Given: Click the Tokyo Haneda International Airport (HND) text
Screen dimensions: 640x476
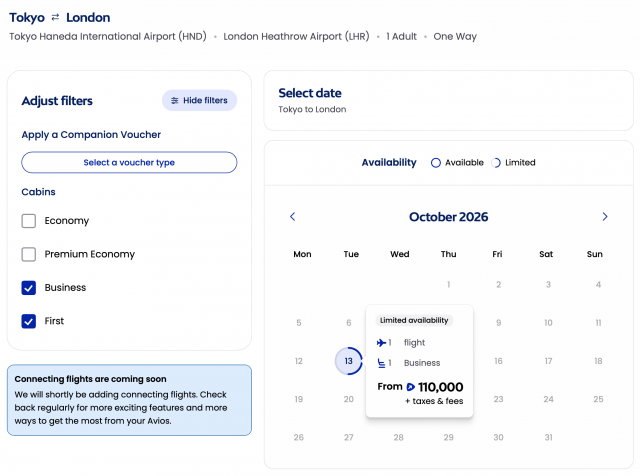Looking at the screenshot, I should [108, 37].
